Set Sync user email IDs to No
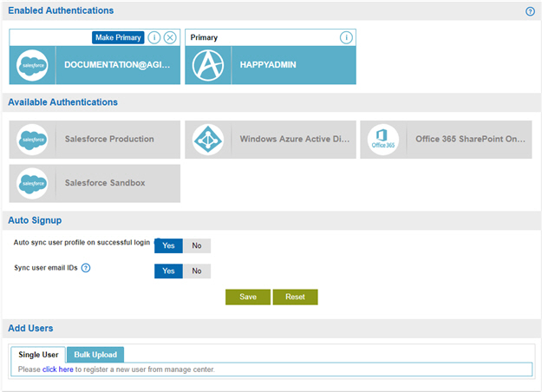542x392 pixels. click(x=197, y=271)
